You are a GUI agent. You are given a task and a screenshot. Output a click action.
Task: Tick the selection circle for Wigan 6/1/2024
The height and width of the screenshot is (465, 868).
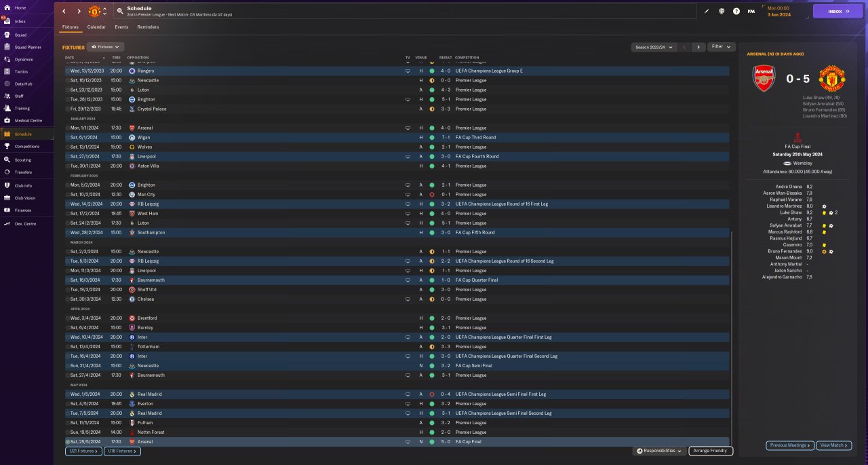pyautogui.click(x=68, y=137)
